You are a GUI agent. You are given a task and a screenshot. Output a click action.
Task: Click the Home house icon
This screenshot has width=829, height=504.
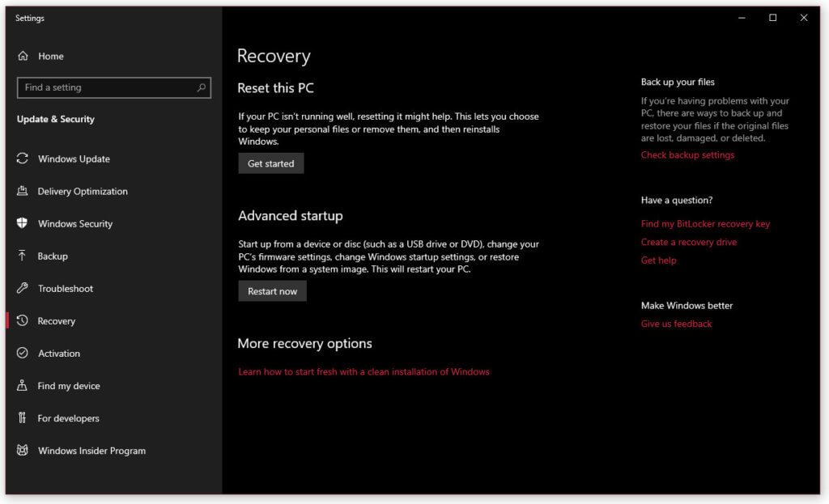click(x=23, y=56)
